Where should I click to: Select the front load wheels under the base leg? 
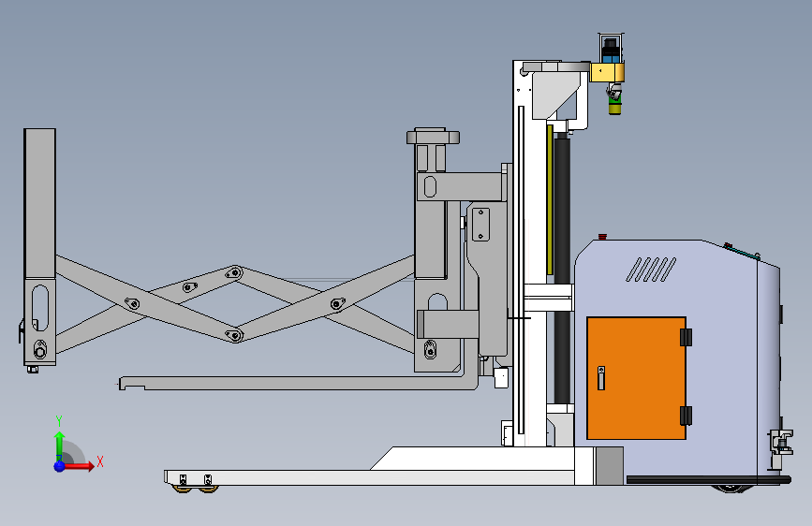pyautogui.click(x=195, y=488)
